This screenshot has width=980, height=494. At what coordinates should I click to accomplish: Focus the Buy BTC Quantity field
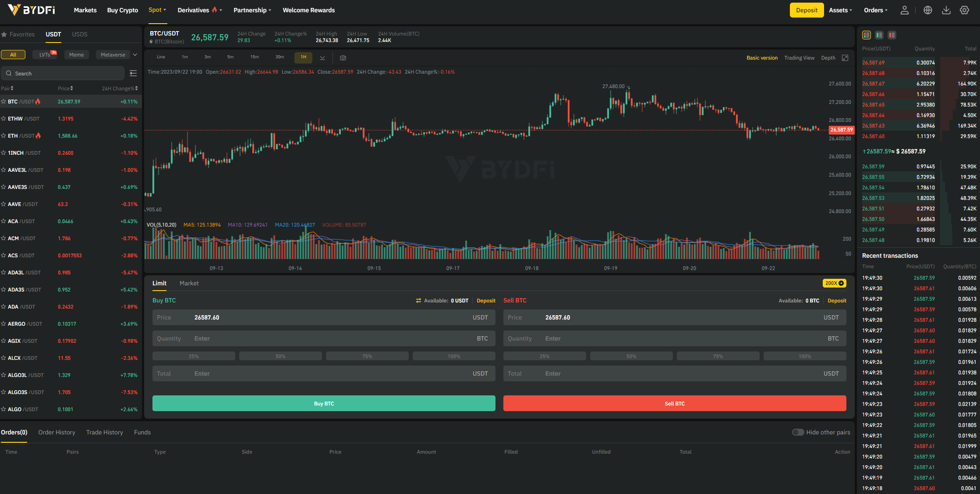324,338
